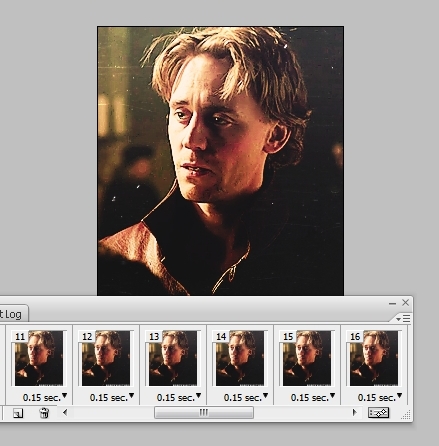Close the animation panel
439x446 pixels.
click(x=405, y=302)
